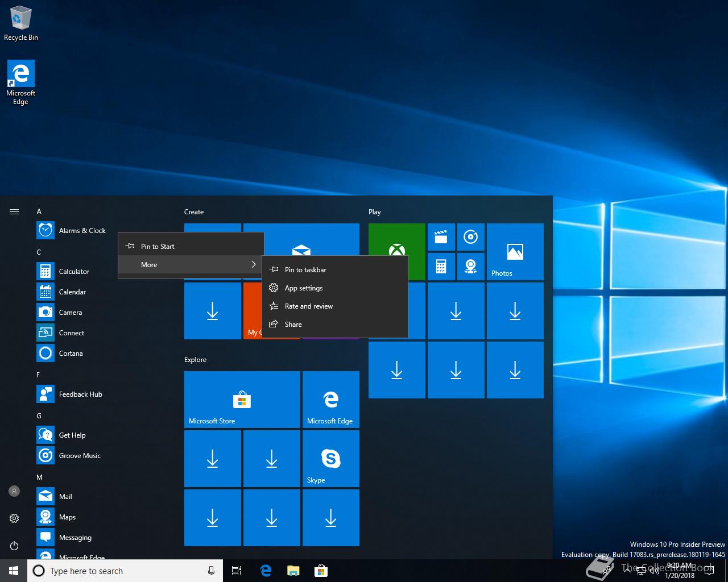Screen dimensions: 728x582
Task: Open the Recycle Bin desktop icon
Action: click(21, 23)
